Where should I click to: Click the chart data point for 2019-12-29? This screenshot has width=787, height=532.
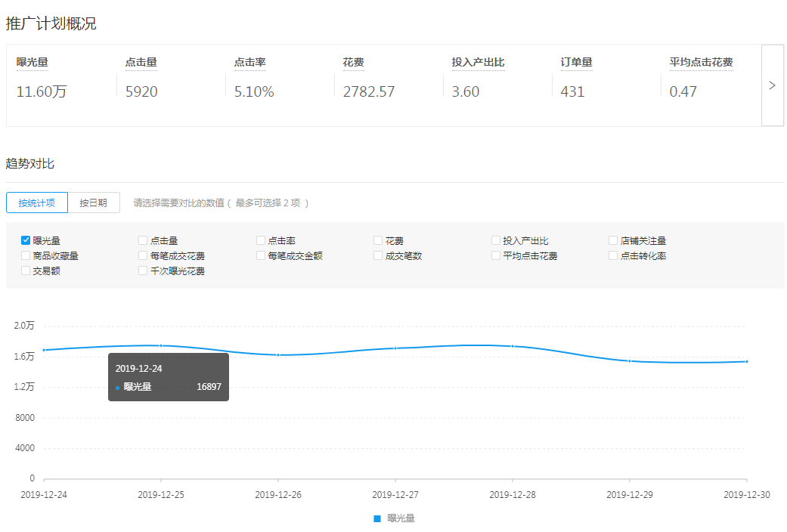[x=630, y=361]
